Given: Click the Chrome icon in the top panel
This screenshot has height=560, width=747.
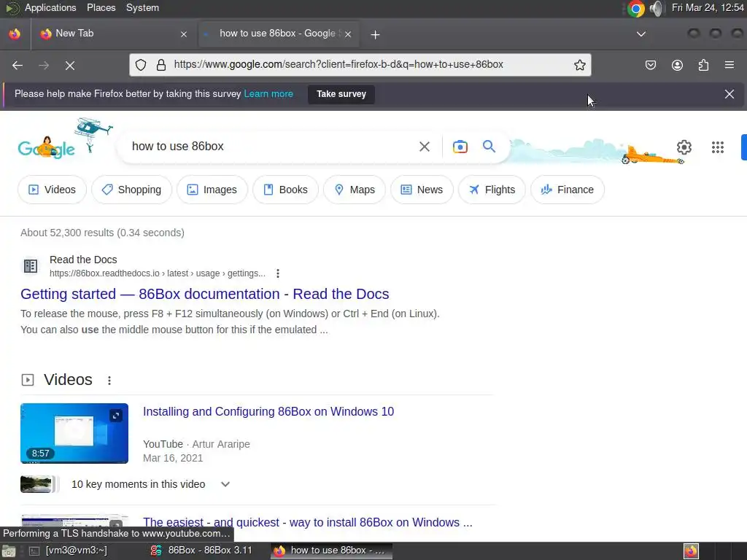Looking at the screenshot, I should click(635, 8).
